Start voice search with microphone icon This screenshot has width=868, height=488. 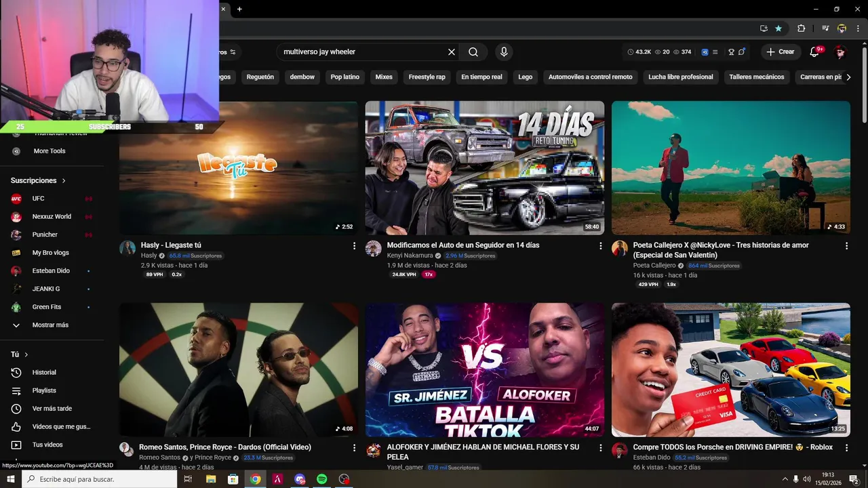click(503, 52)
